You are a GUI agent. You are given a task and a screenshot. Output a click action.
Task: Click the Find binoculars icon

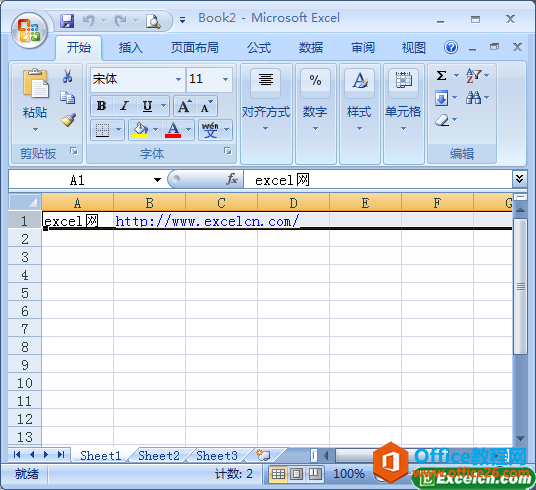473,98
